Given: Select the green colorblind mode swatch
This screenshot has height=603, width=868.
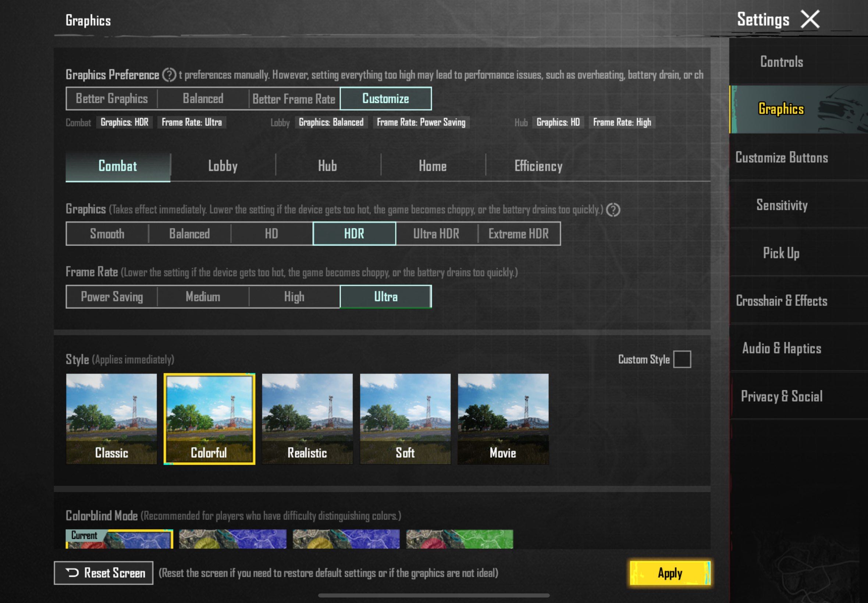Looking at the screenshot, I should click(459, 539).
